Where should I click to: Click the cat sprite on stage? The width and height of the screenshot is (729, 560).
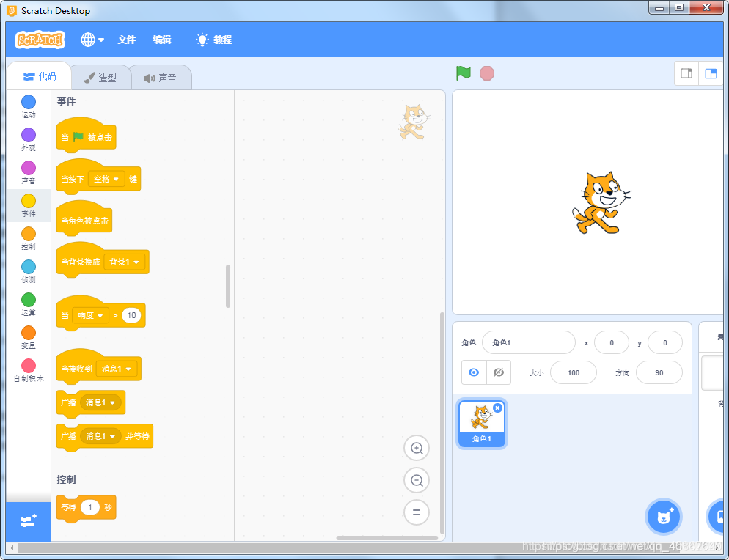tap(601, 202)
